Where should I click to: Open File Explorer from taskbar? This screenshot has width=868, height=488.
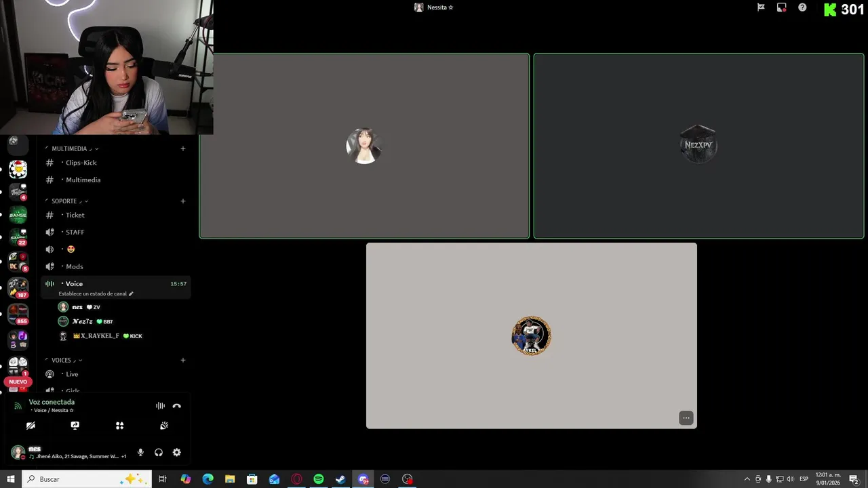point(230,479)
